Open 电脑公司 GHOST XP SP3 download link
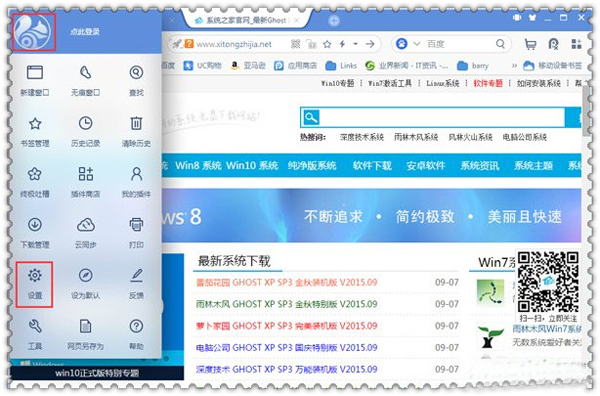The image size is (600, 396). coord(287,348)
